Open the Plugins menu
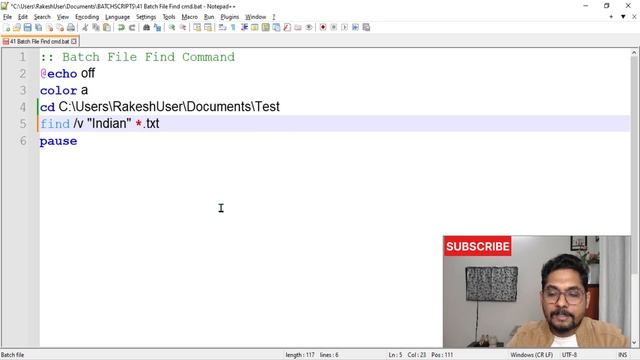The width and height of the screenshot is (640, 360). point(229,17)
